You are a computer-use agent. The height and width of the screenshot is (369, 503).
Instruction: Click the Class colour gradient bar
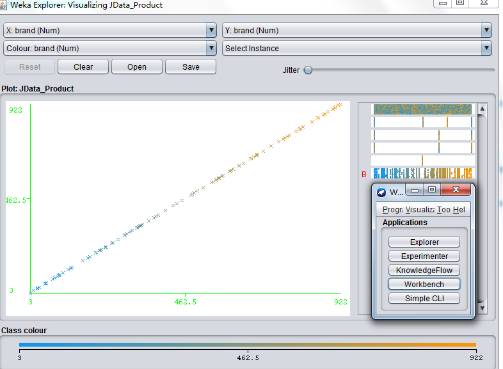click(x=247, y=345)
